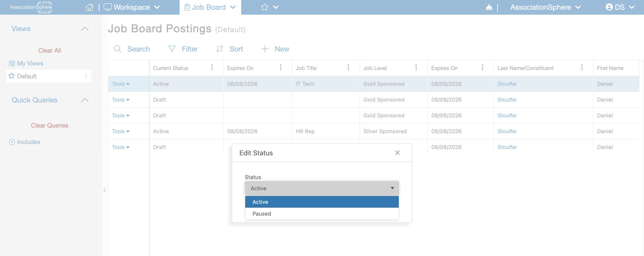Screen dimensions: 644x256
Task: Click the Search magnifier icon
Action: click(117, 49)
